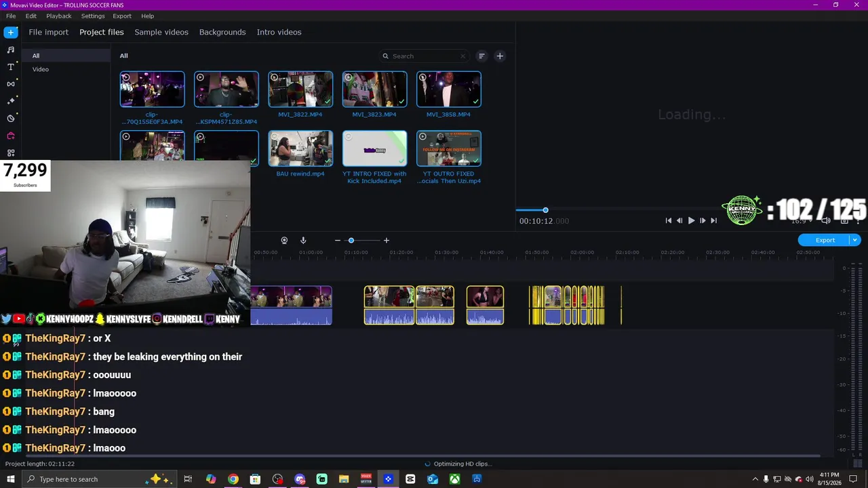Open the Effects magic wand panel
This screenshot has height=488, width=868.
(11, 101)
